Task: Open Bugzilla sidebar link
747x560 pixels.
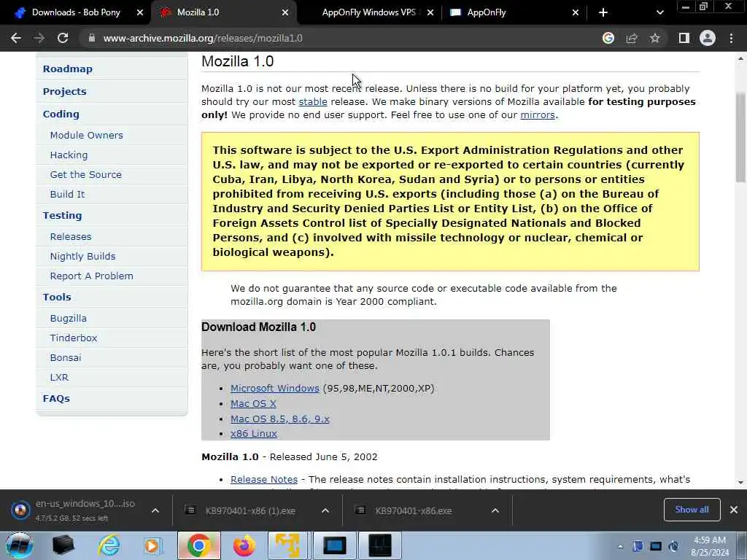Action: coord(68,318)
